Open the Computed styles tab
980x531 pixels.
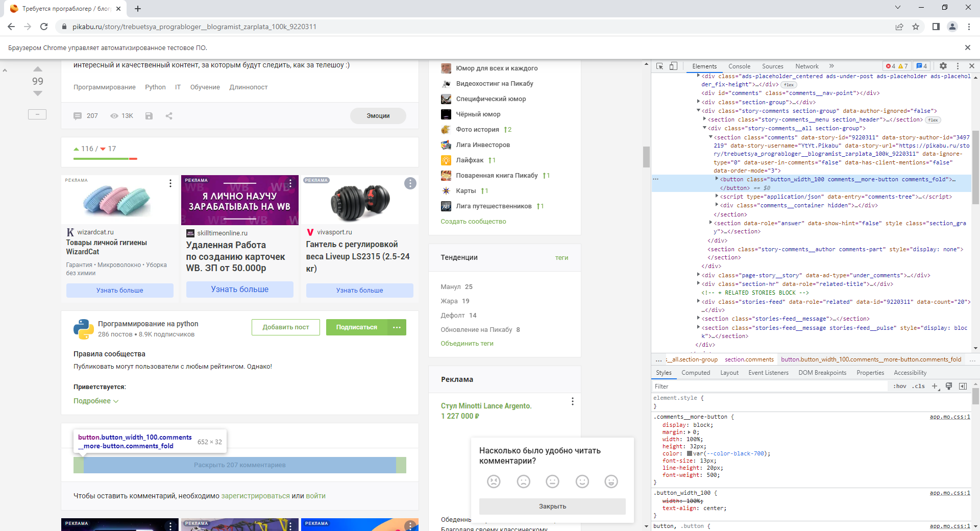click(x=696, y=373)
